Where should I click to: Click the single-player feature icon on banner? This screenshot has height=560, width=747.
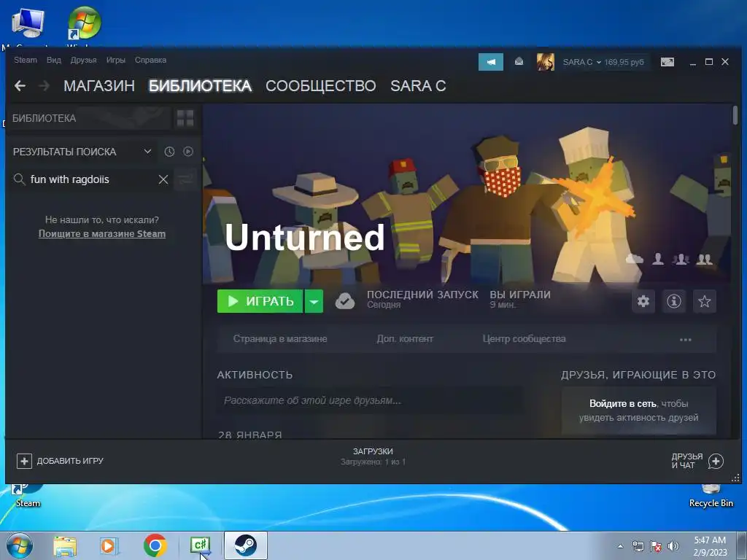point(658,259)
